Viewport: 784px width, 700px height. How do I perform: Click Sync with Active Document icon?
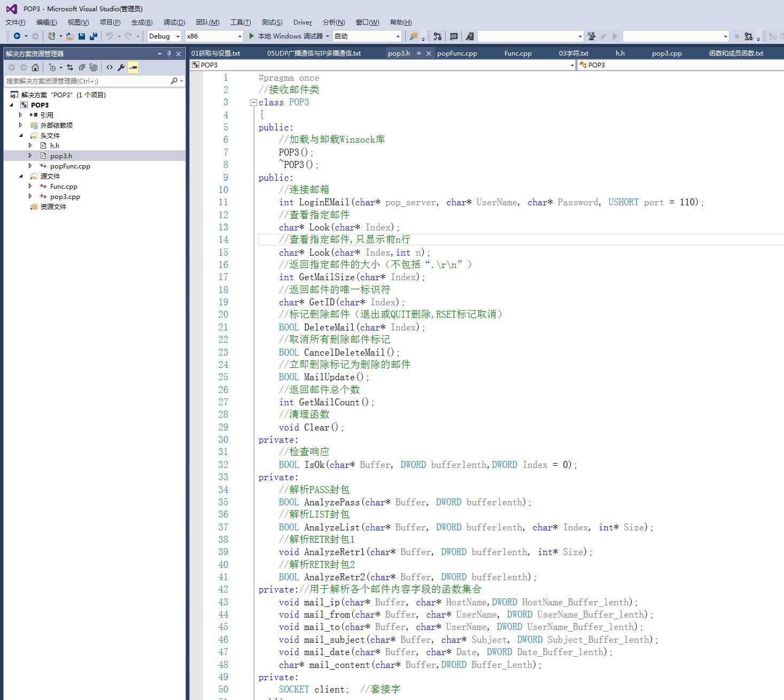(70, 67)
